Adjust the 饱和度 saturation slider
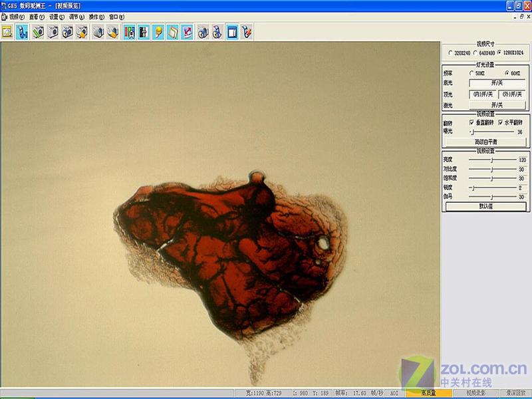Viewport: 532px width, 399px height. coord(493,178)
